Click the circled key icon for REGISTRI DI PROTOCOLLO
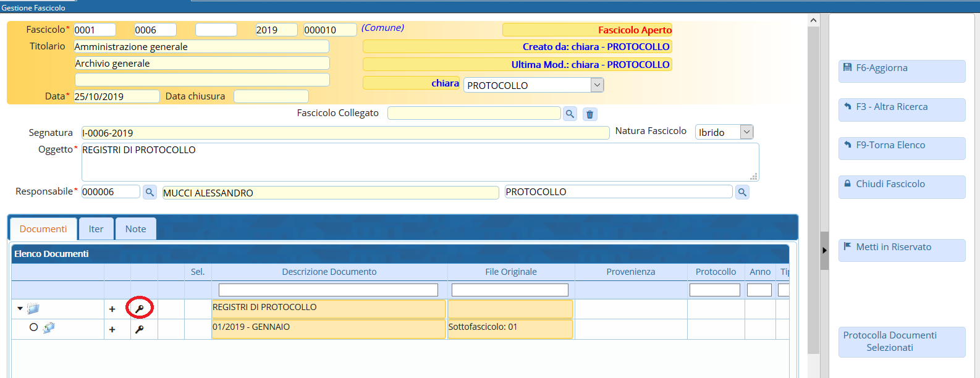The height and width of the screenshot is (378, 980). click(140, 309)
